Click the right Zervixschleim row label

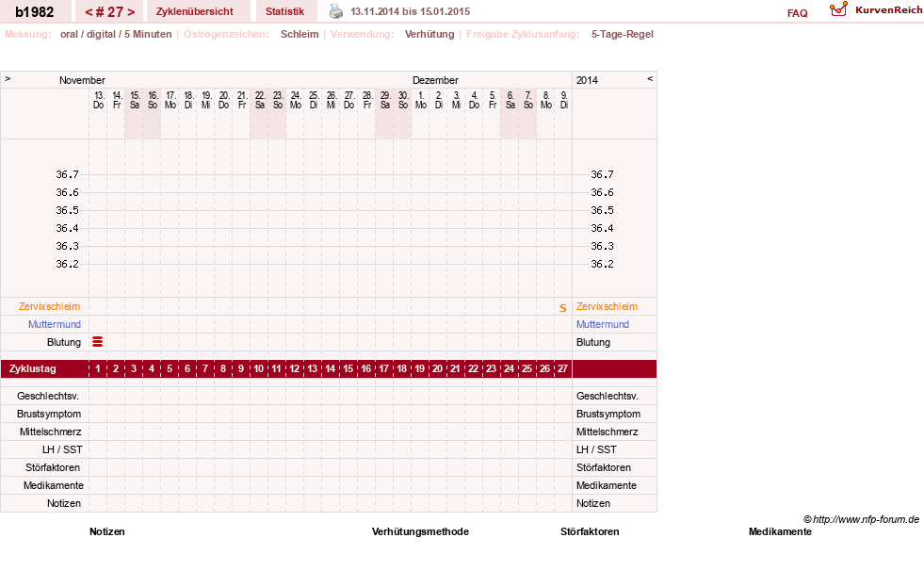pos(607,306)
